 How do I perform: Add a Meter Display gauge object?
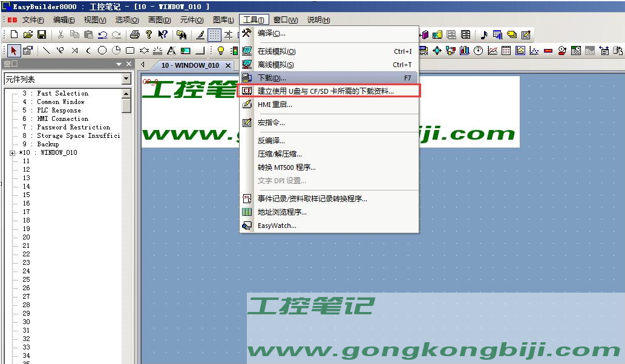[x=479, y=51]
